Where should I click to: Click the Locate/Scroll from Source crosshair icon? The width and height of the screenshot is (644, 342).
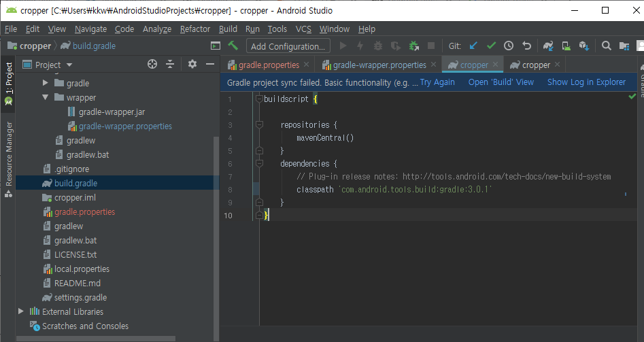coord(152,64)
